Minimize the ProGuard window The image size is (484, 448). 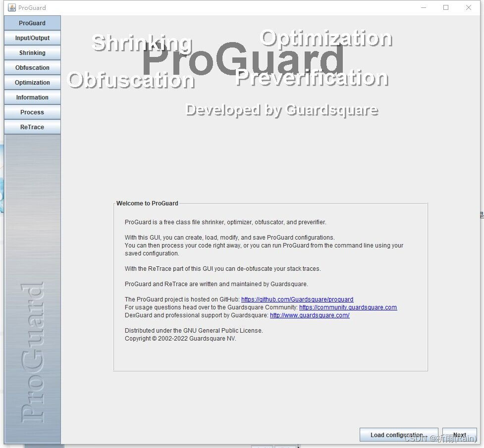click(x=424, y=7)
